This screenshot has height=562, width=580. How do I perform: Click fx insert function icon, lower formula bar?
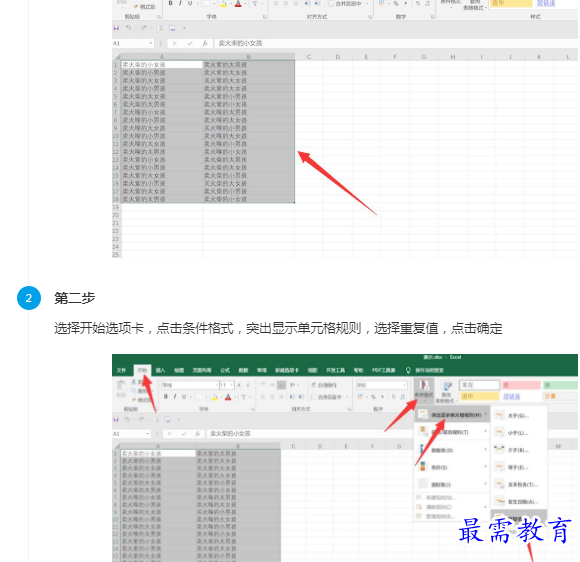point(198,434)
